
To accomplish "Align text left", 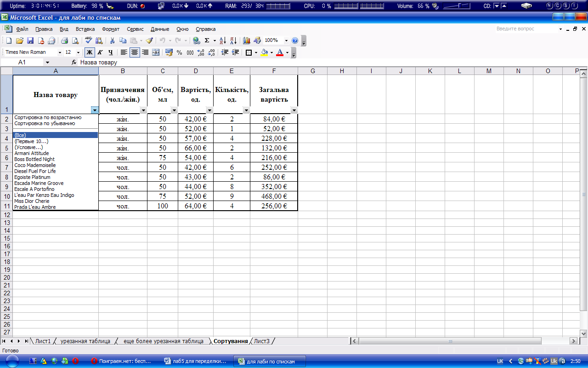I will pos(124,52).
